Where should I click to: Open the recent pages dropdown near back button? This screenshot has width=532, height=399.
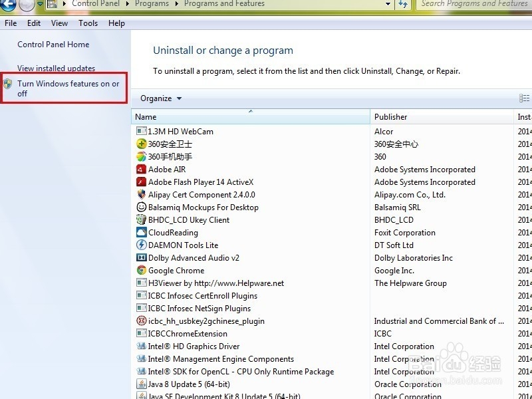tap(40, 4)
